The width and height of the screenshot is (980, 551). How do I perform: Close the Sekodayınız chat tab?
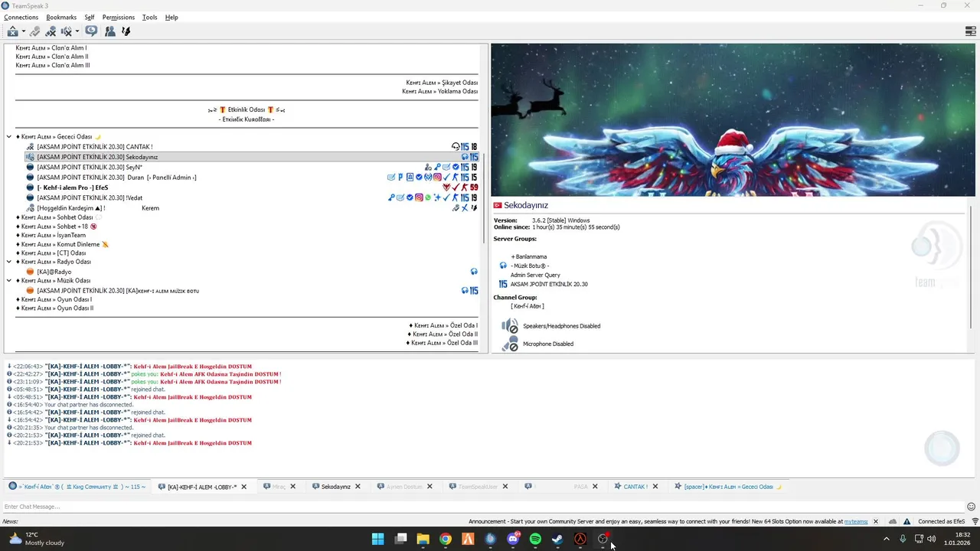coord(358,487)
